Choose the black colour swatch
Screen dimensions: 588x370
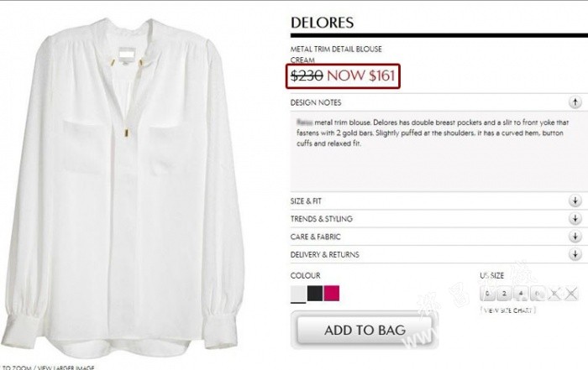(x=315, y=293)
